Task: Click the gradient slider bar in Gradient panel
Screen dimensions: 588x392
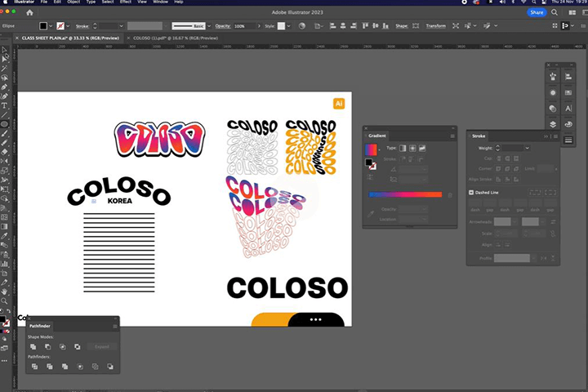Action: pos(405,194)
